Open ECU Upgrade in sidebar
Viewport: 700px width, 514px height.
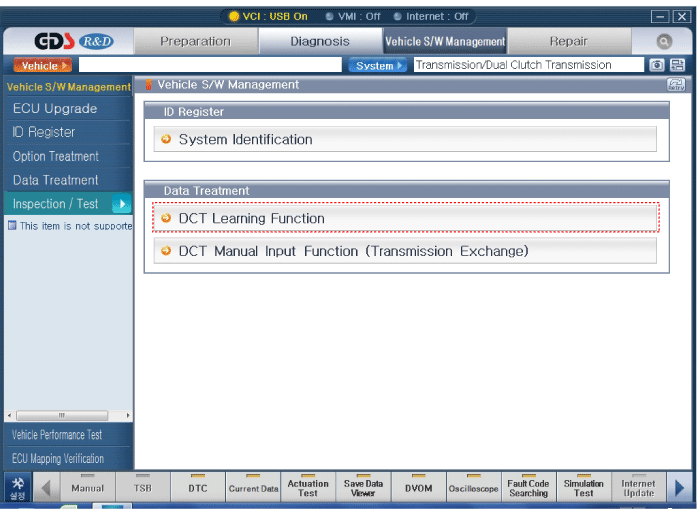click(x=55, y=109)
